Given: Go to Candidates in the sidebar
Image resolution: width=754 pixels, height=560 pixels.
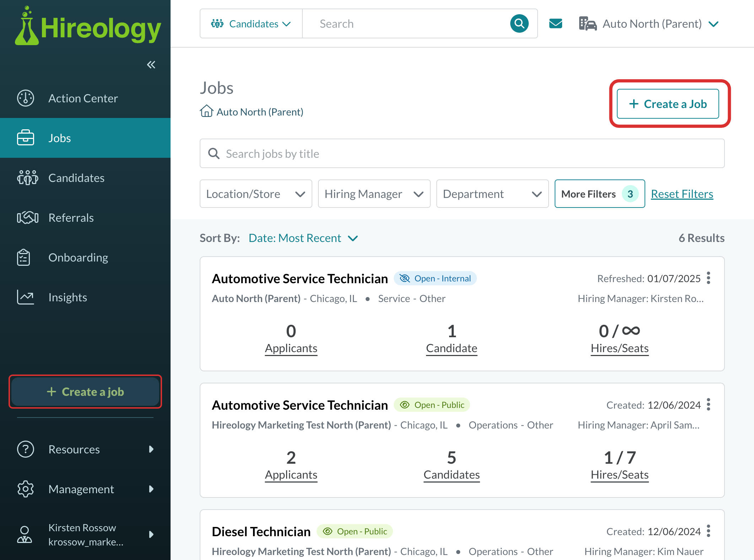Looking at the screenshot, I should [85, 178].
